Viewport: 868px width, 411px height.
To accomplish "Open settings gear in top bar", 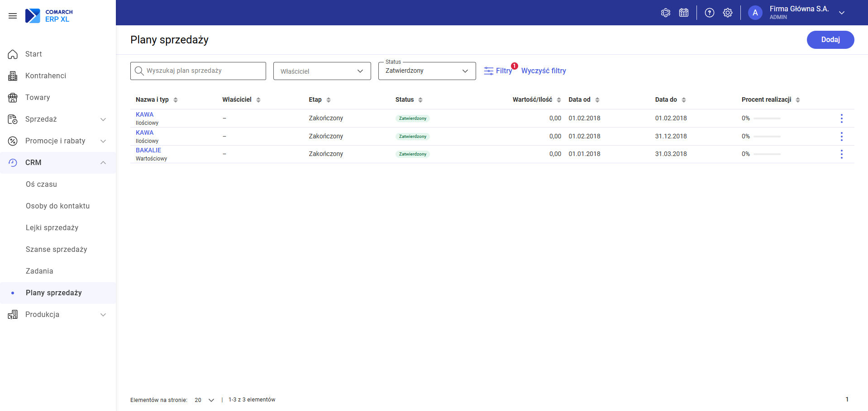I will (x=728, y=13).
